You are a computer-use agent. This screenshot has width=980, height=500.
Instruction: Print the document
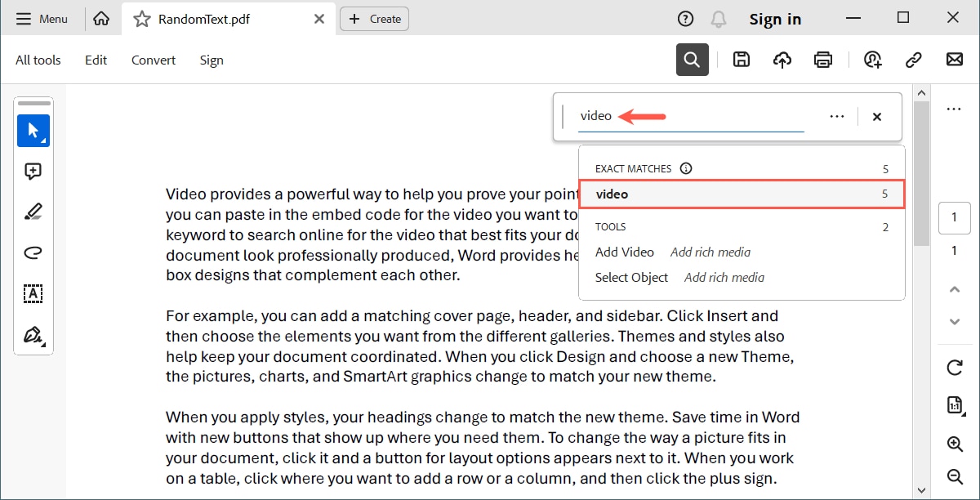(x=823, y=59)
